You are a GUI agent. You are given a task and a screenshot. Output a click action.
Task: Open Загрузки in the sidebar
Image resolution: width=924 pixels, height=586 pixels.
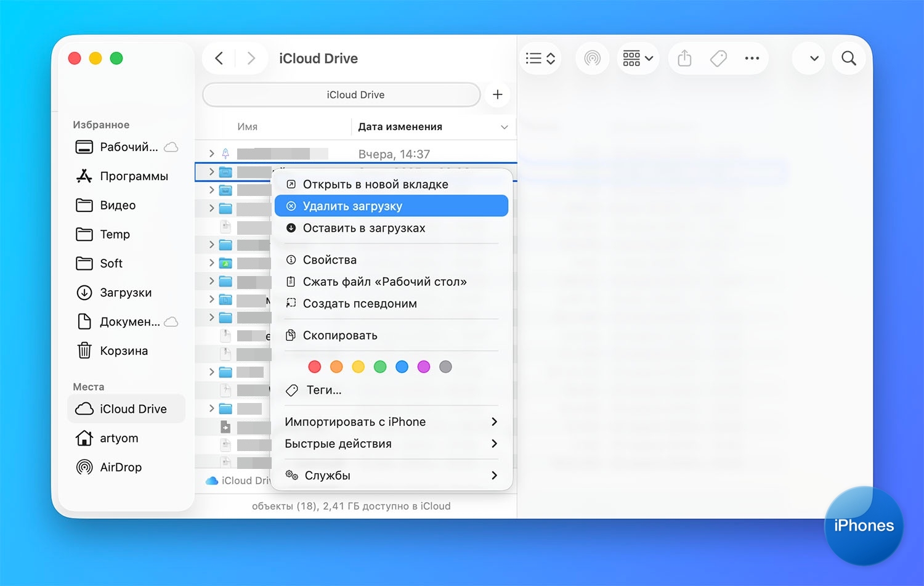[x=126, y=293]
